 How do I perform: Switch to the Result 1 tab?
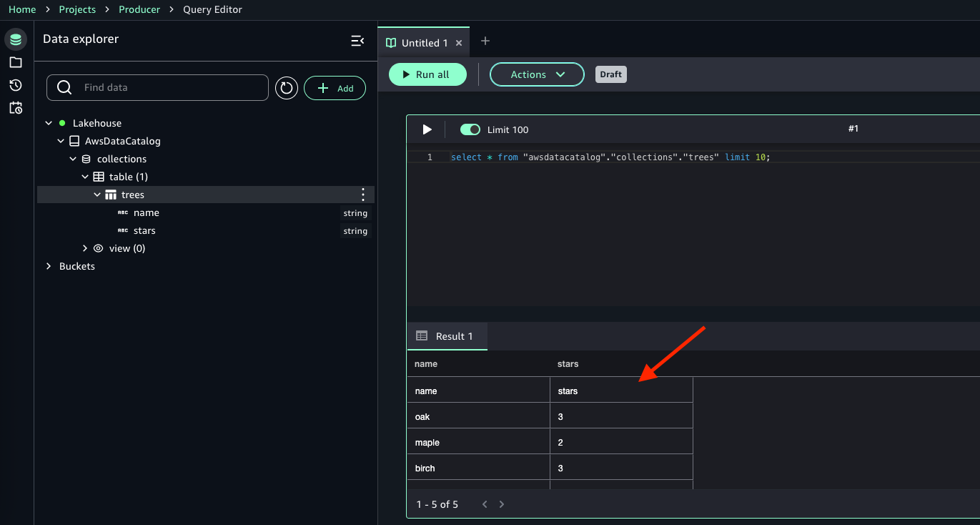click(446, 336)
